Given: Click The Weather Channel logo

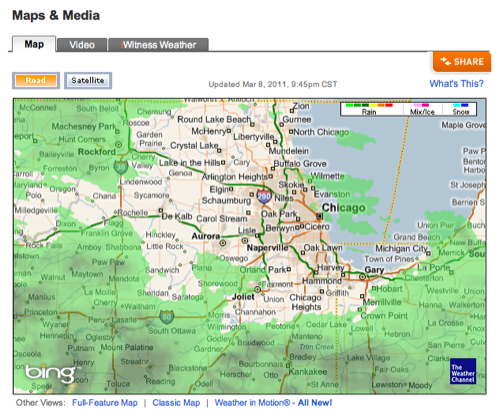Looking at the screenshot, I should (463, 371).
